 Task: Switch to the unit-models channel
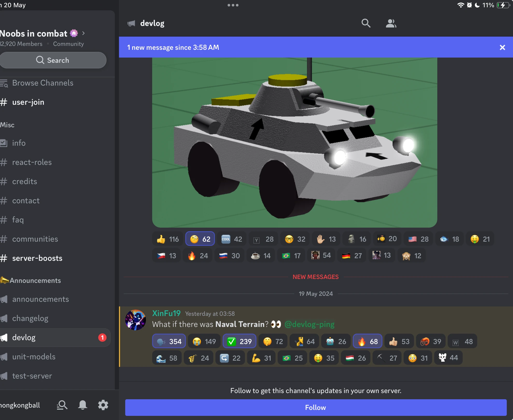pyautogui.click(x=34, y=357)
